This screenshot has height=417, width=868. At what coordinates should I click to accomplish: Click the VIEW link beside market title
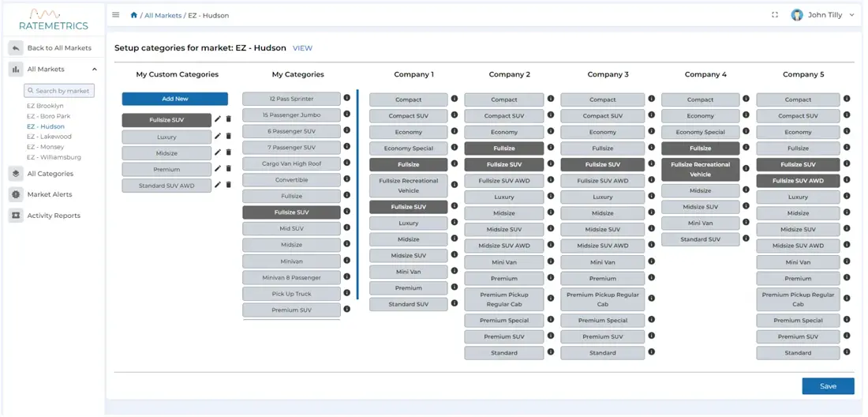click(x=302, y=48)
